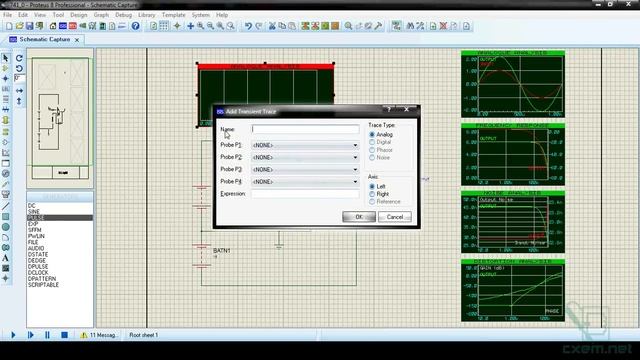Open the Probe P3 dropdown
640x360 pixels.
[305, 169]
